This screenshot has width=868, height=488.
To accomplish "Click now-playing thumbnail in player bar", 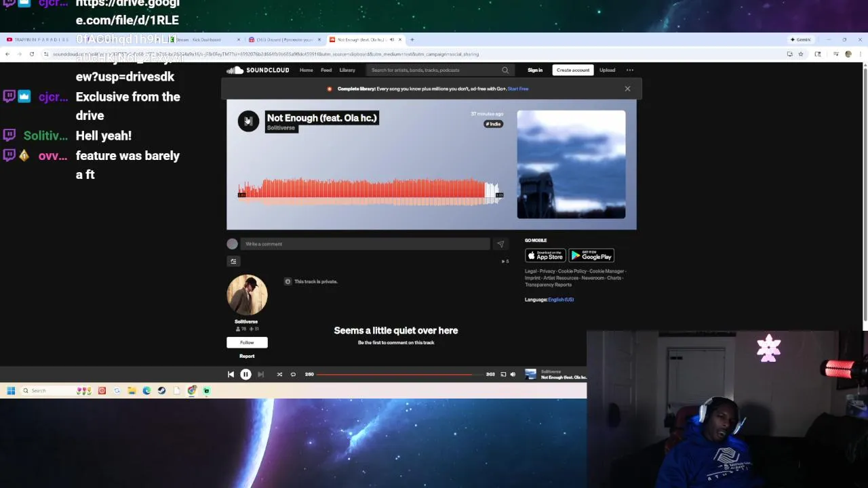I will click(530, 374).
